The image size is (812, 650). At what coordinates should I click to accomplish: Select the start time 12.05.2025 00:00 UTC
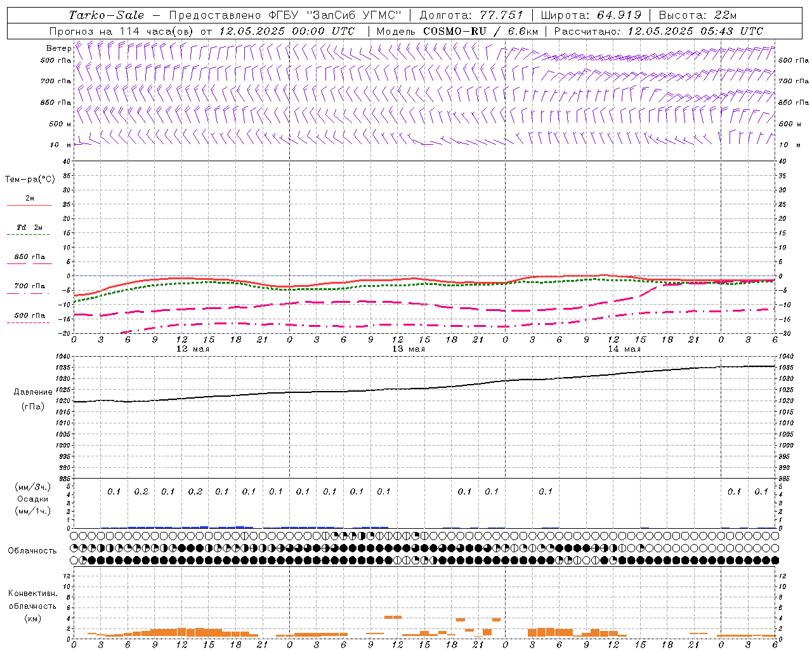[287, 31]
